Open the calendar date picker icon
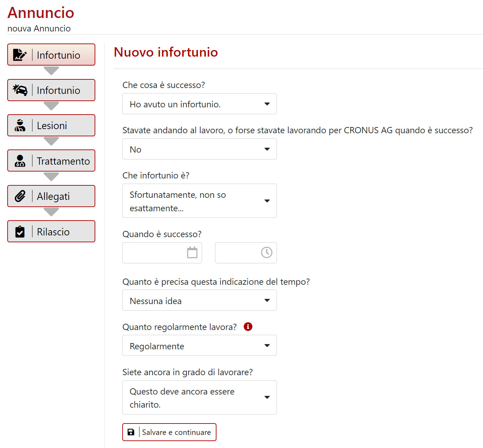Viewport: 483px width, 448px height. pos(192,253)
